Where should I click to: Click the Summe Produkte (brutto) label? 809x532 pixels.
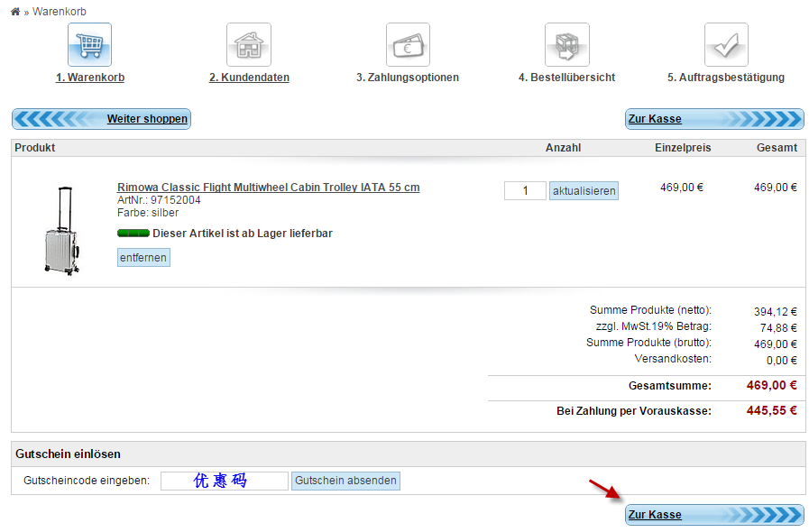click(648, 343)
